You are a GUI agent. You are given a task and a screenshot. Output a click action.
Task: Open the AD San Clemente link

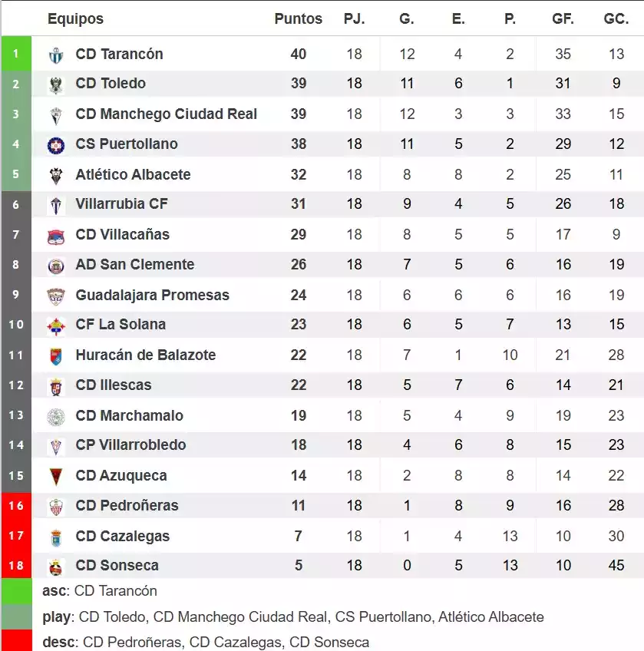click(x=134, y=265)
